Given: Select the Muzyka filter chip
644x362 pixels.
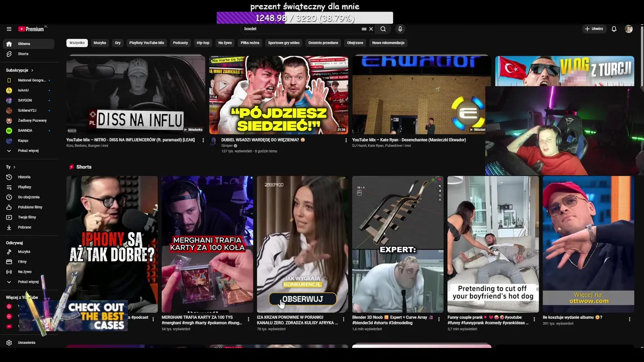Looking at the screenshot, I should point(100,43).
